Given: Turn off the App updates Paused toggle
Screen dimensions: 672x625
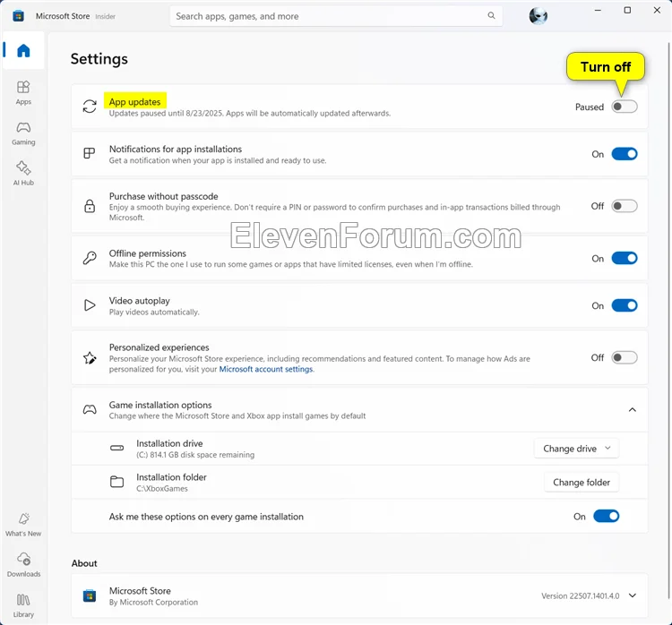Looking at the screenshot, I should tap(625, 107).
